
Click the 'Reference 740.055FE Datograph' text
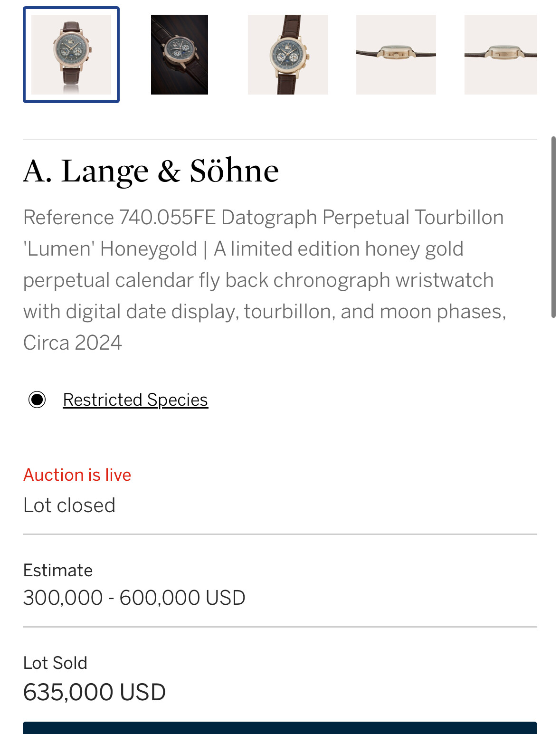click(x=170, y=218)
